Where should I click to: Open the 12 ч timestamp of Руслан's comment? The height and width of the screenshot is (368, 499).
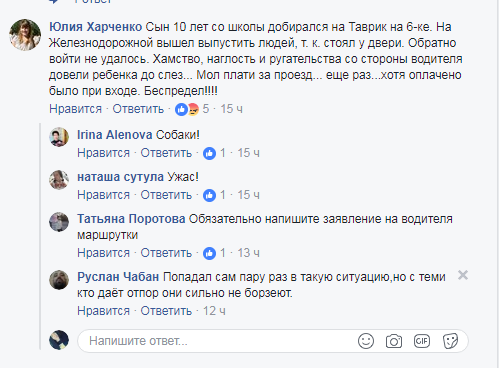click(x=214, y=311)
